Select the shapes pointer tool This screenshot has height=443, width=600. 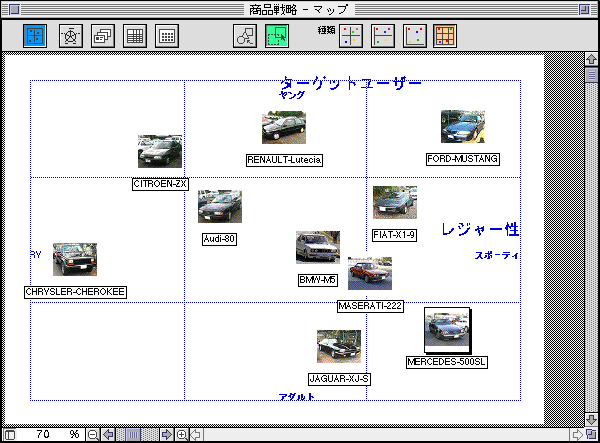[245, 36]
